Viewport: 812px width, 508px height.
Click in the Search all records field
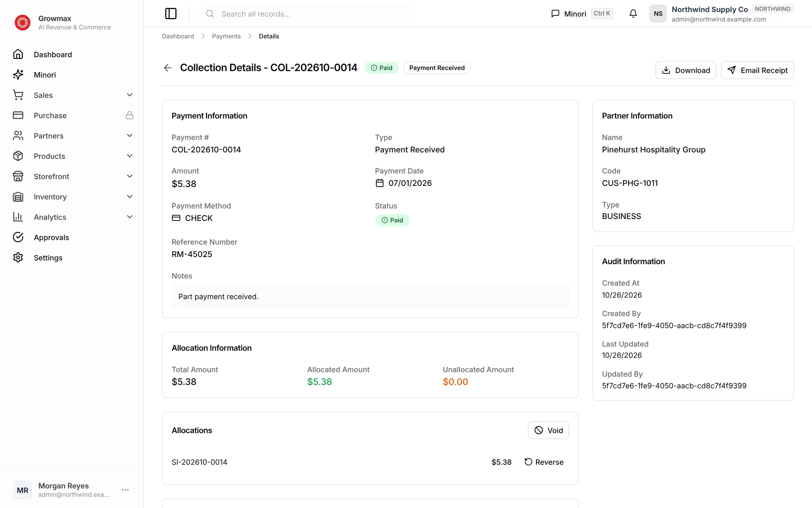(307, 14)
